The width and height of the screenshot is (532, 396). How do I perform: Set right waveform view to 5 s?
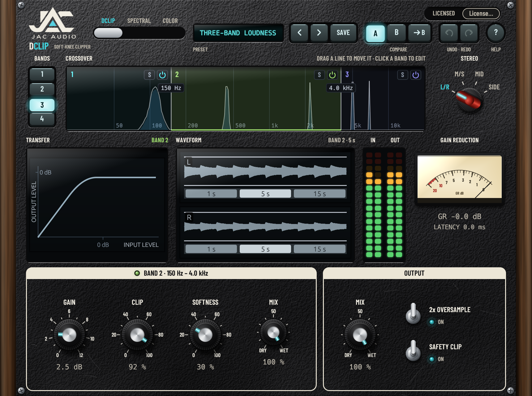click(265, 249)
